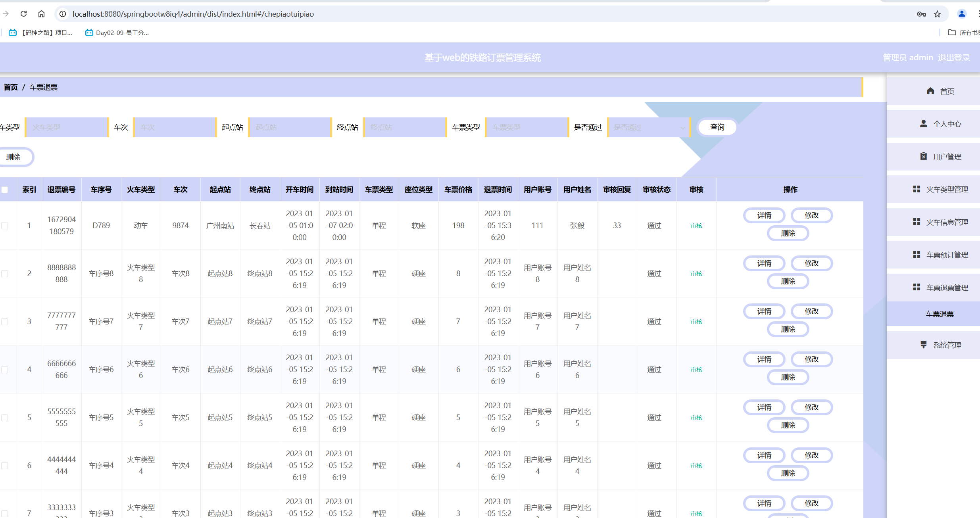
Task: Check the checkbox for row 4
Action: click(x=5, y=370)
